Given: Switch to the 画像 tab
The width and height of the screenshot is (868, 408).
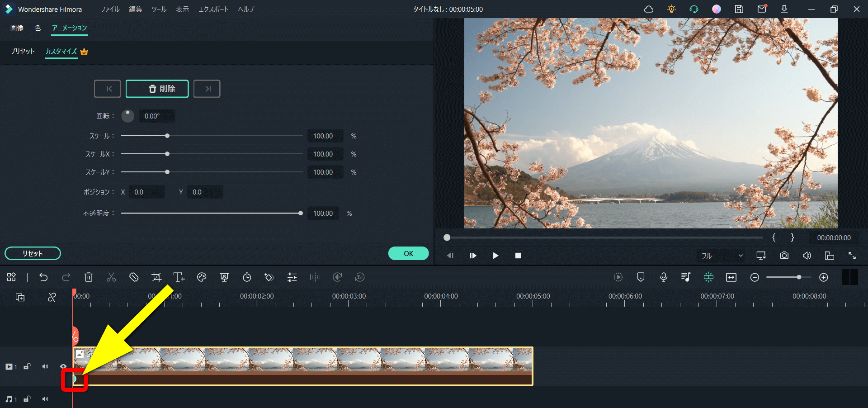Looking at the screenshot, I should pyautogui.click(x=17, y=28).
